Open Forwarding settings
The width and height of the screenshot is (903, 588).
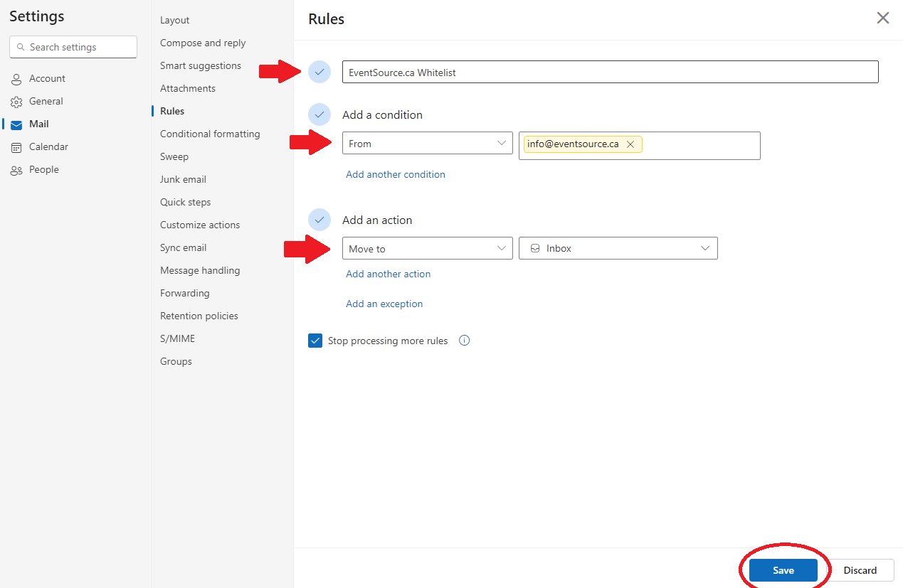tap(185, 294)
